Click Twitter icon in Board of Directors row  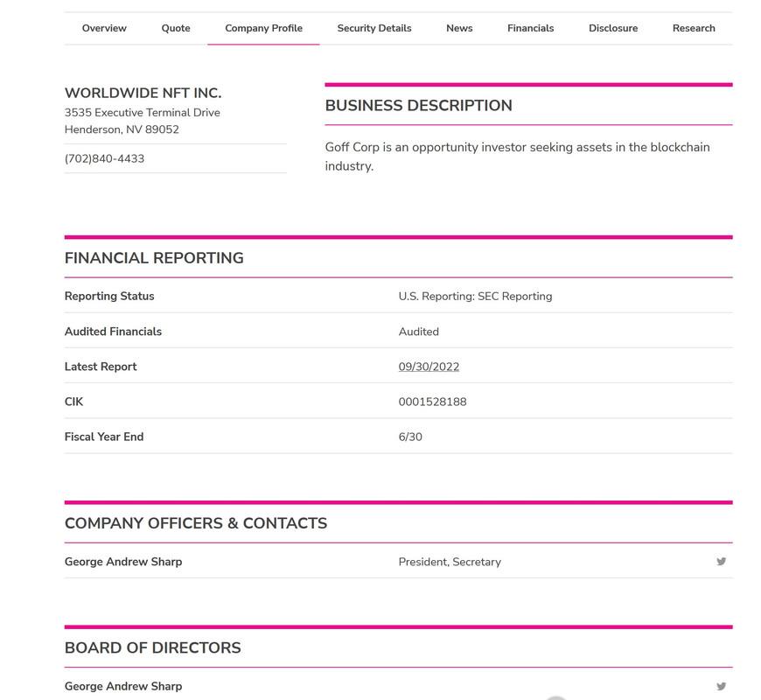point(722,686)
